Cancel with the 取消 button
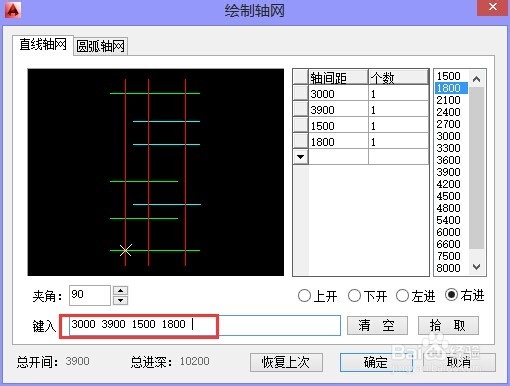Viewport: 510px width, 386px height. tap(459, 362)
